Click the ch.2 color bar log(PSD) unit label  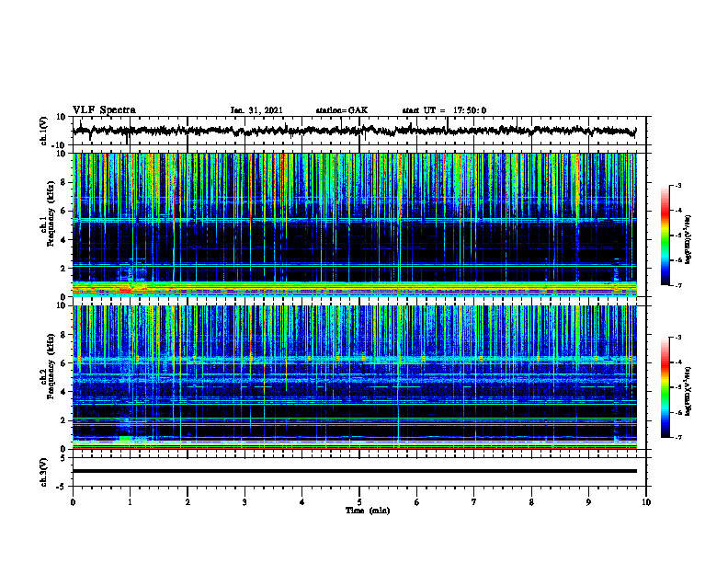point(688,391)
